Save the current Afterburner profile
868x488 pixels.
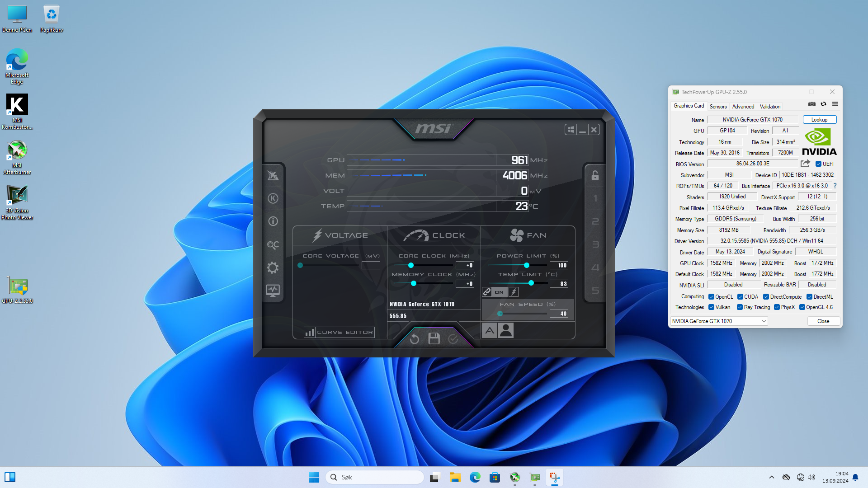click(434, 338)
